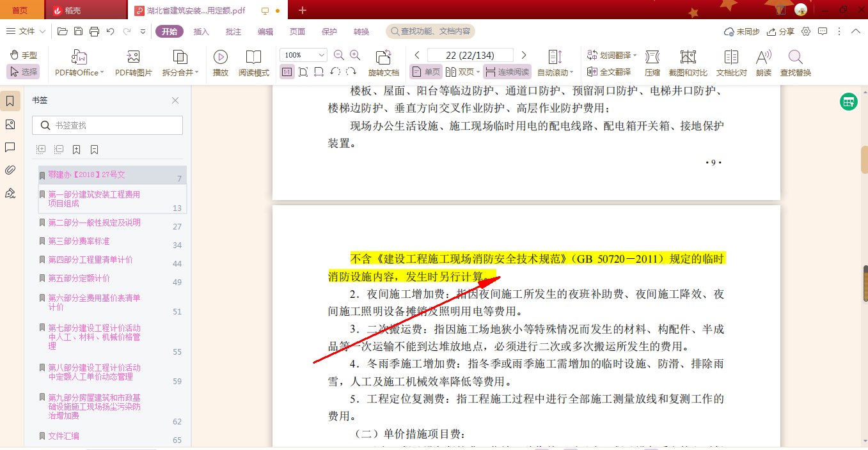This screenshot has height=450, width=868.
Task: Go to next page arrow
Action: (x=524, y=55)
